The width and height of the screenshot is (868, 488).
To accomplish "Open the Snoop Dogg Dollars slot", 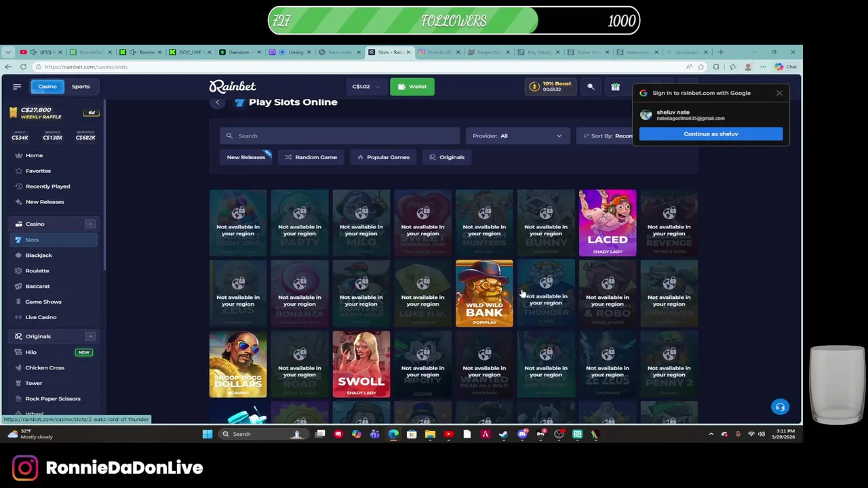I will [x=238, y=364].
